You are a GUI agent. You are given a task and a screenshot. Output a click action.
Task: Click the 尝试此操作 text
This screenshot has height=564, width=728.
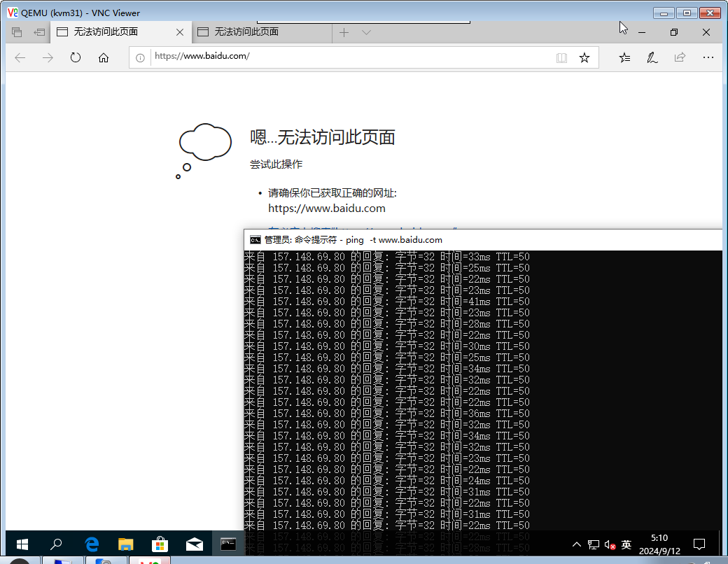(276, 164)
